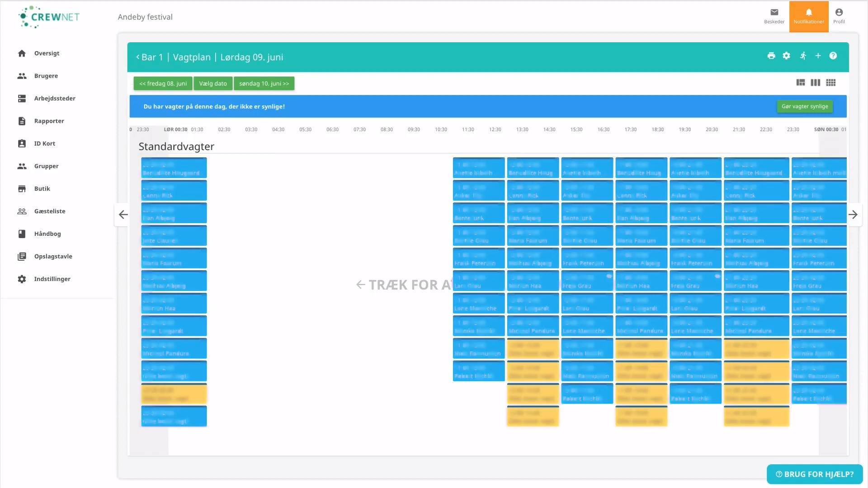Click Vælg dato button
Image resolution: width=868 pixels, height=488 pixels.
(213, 84)
